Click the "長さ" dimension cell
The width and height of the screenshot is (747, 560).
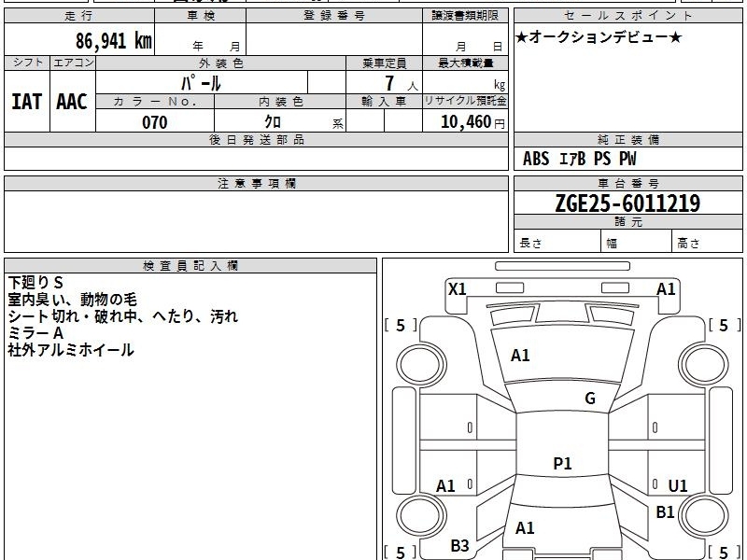557,242
